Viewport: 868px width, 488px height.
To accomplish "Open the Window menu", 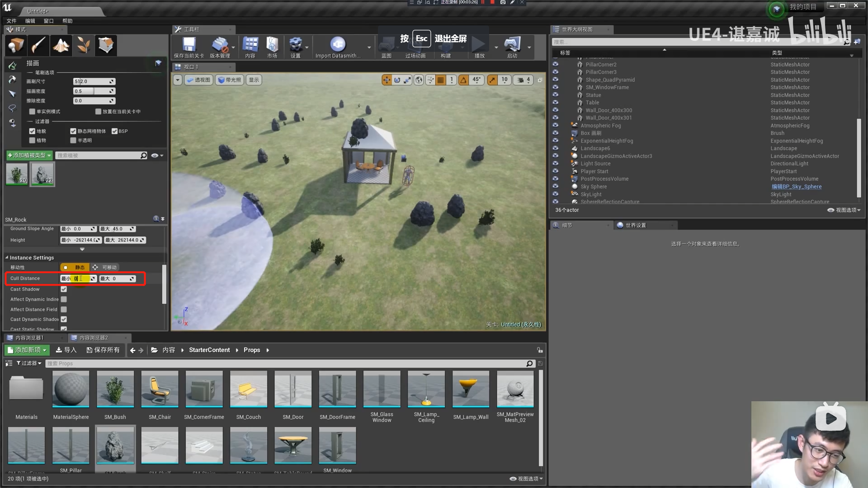I will click(x=48, y=21).
